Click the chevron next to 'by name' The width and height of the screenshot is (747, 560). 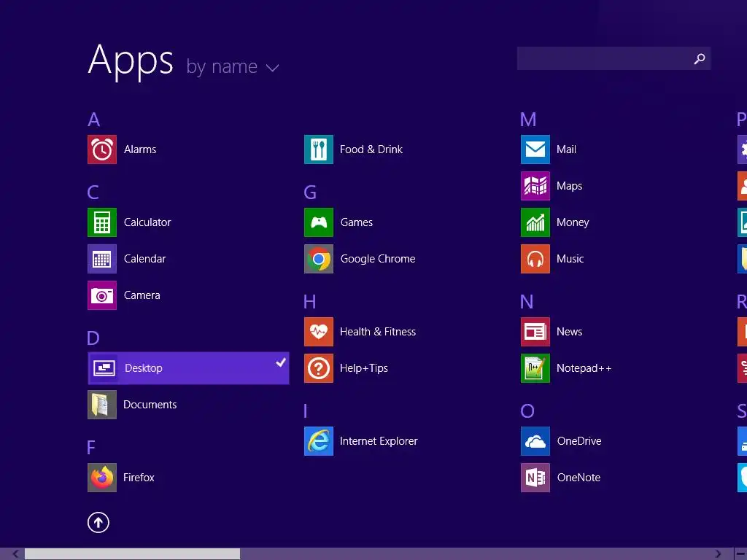tap(273, 68)
